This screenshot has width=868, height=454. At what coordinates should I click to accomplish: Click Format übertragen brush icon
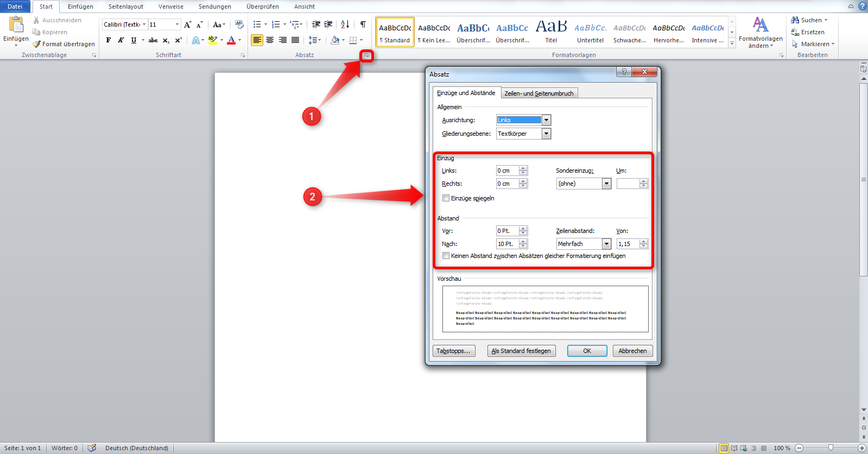[x=36, y=44]
